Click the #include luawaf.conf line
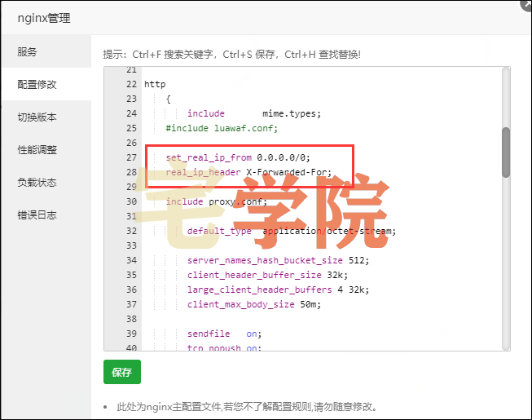The image size is (532, 420). [222, 128]
